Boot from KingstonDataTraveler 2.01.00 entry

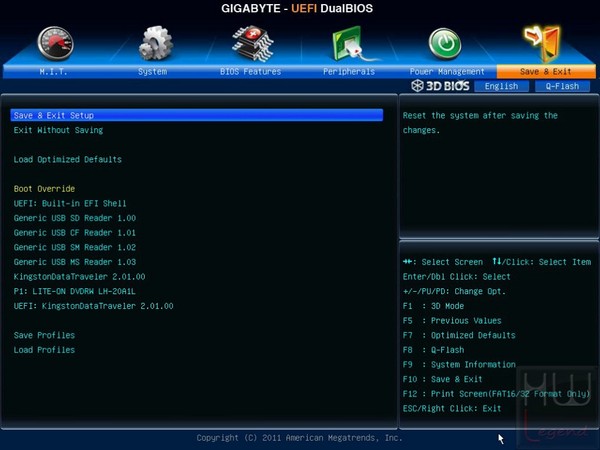[79, 277]
